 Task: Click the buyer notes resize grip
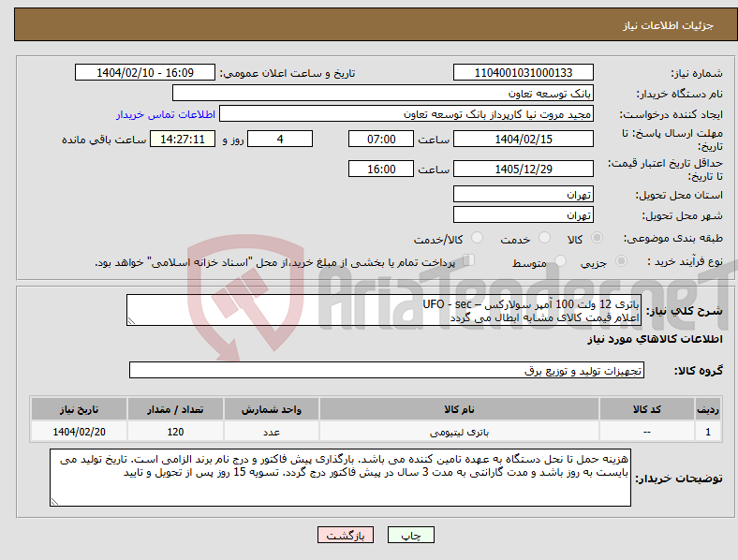tap(54, 502)
